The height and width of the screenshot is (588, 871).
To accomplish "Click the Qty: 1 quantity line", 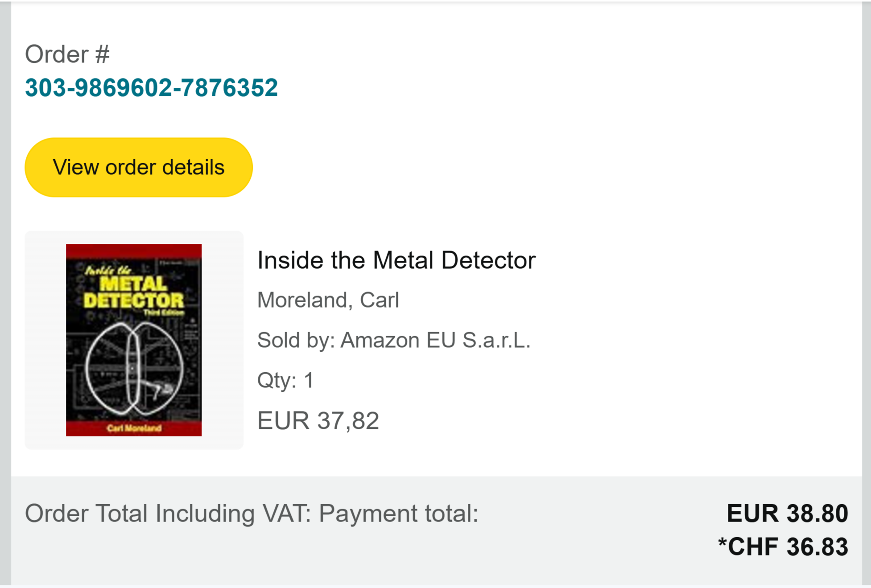I will (x=285, y=380).
